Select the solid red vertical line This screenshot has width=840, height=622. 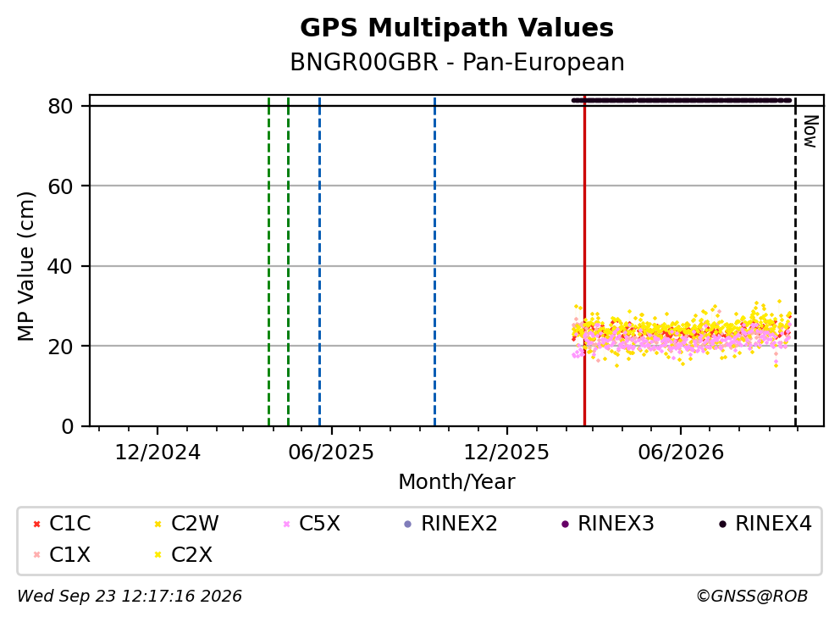click(x=584, y=261)
